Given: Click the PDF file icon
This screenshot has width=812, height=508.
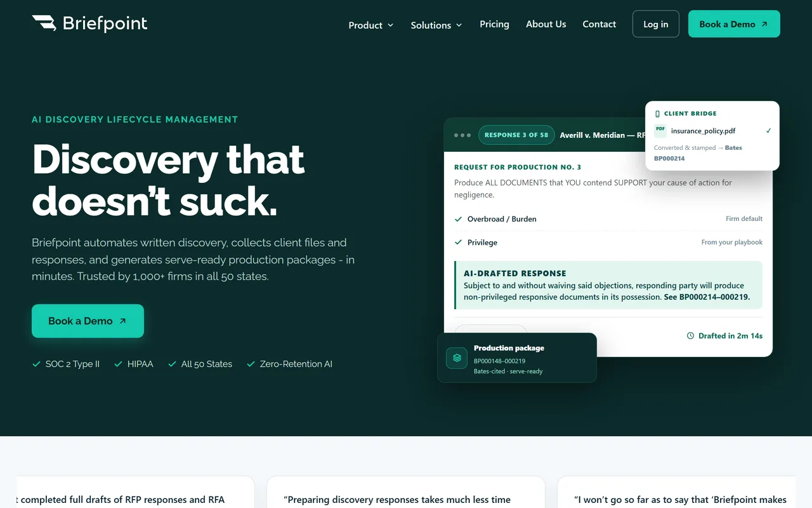Looking at the screenshot, I should coord(660,131).
